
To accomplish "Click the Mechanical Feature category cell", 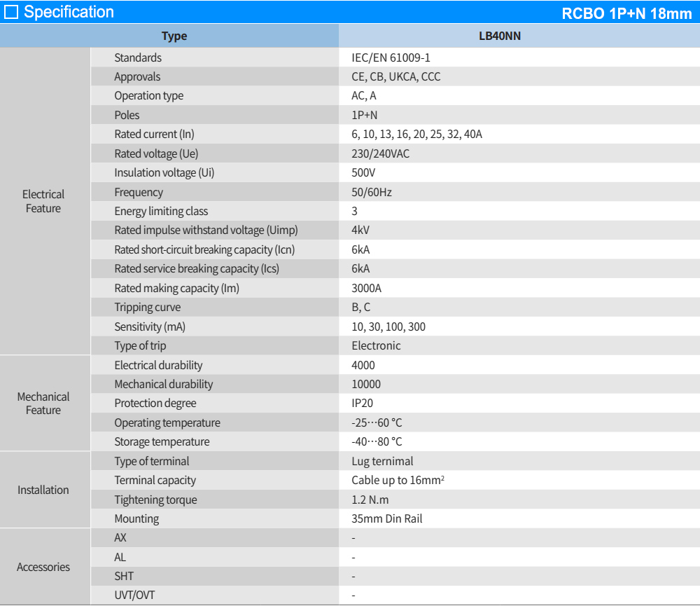I will coord(43,404).
